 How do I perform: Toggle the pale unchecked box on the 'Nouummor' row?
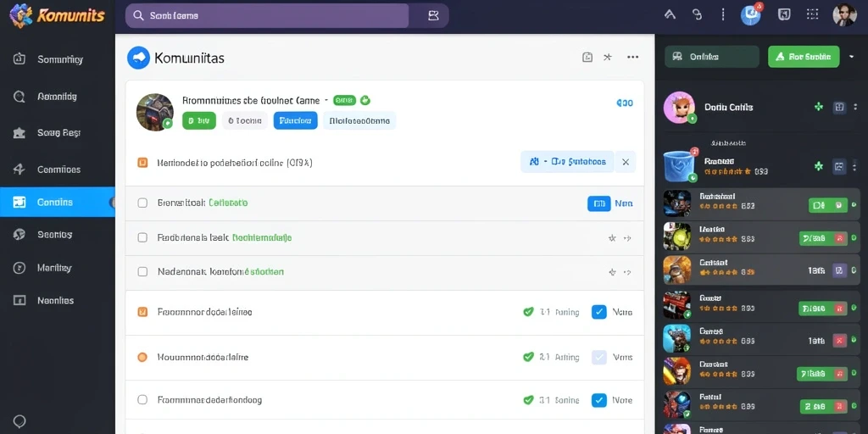point(599,357)
